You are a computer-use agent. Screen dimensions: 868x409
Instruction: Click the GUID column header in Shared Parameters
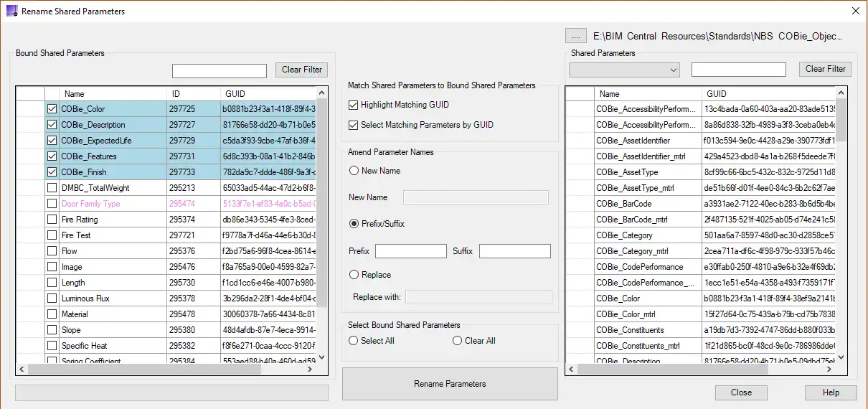tap(768, 94)
